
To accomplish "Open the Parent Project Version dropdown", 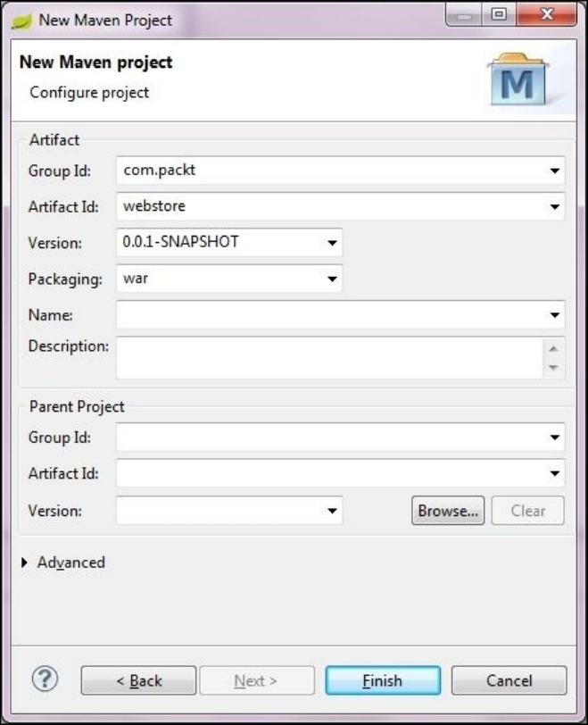I will tap(332, 512).
